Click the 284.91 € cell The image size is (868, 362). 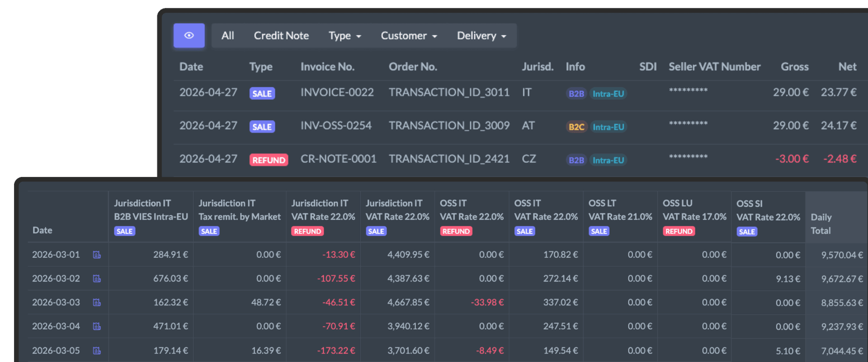point(170,255)
